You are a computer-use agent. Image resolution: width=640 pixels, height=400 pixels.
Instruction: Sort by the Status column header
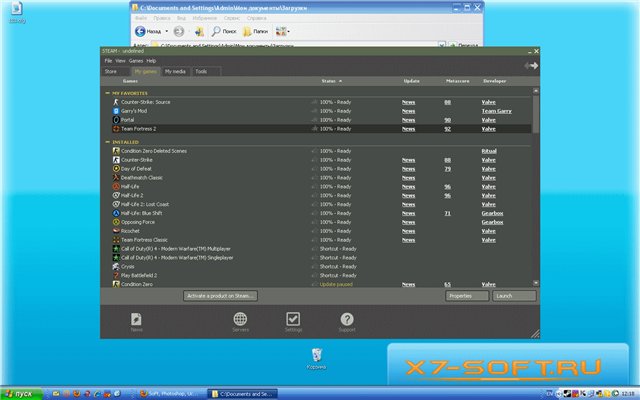click(331, 81)
